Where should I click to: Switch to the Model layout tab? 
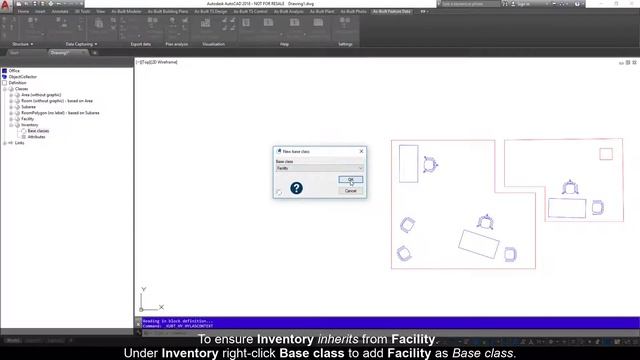click(x=13, y=340)
